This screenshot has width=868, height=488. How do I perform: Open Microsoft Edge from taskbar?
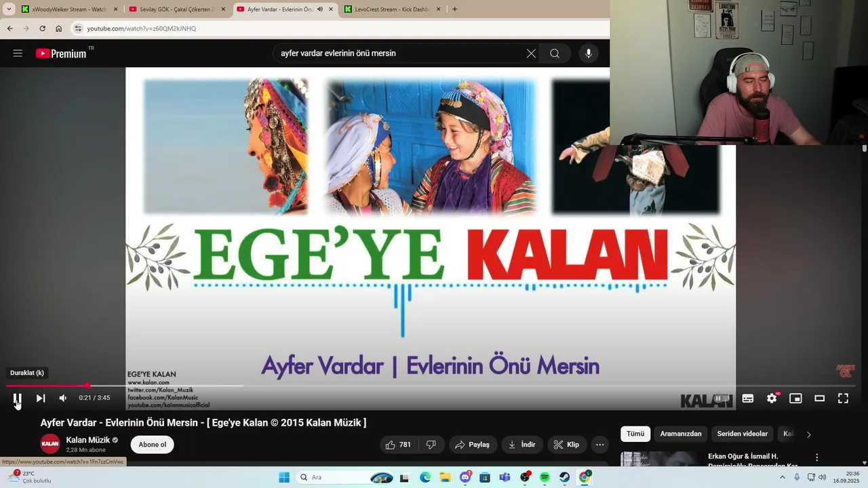pos(425,478)
